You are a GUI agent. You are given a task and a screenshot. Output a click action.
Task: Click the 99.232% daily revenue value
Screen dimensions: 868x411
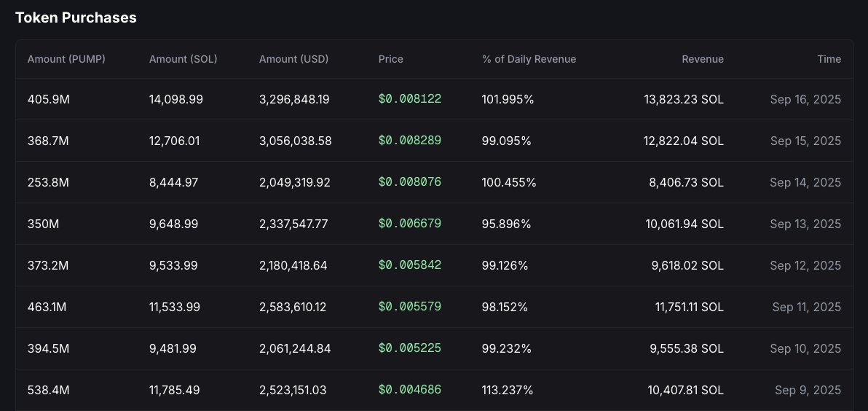tap(507, 349)
